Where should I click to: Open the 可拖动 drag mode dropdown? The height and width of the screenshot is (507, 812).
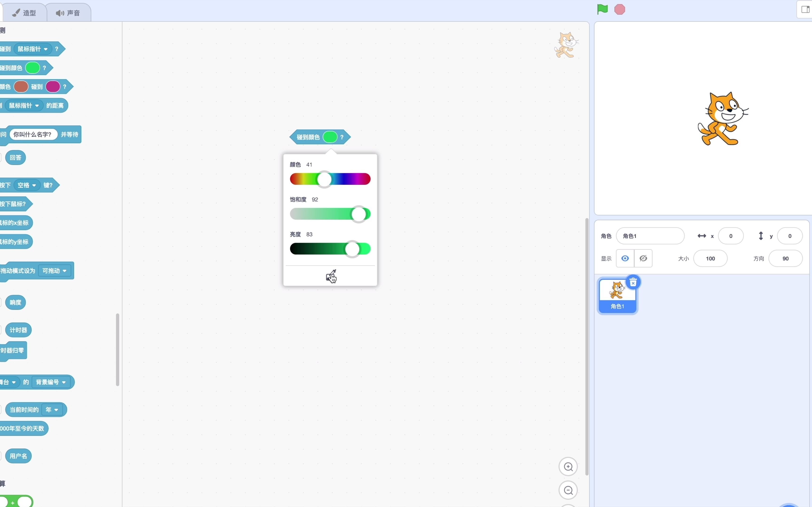[x=55, y=271]
